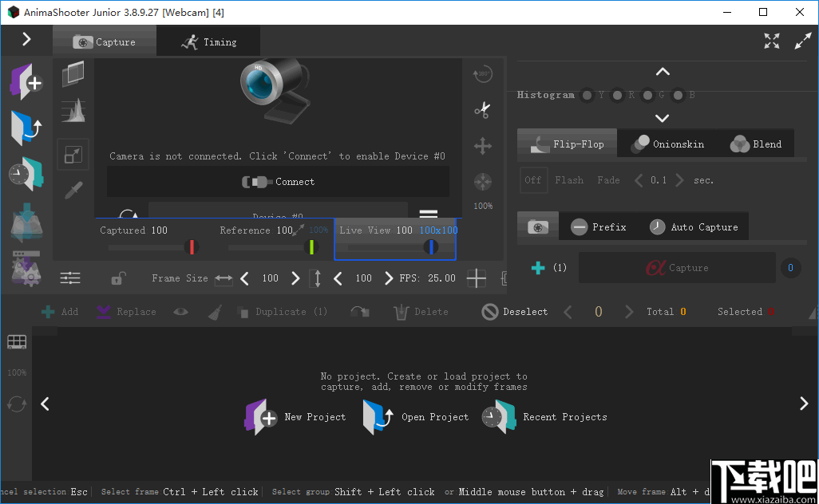Open the Prefix tab
The height and width of the screenshot is (504, 819).
[x=599, y=227]
